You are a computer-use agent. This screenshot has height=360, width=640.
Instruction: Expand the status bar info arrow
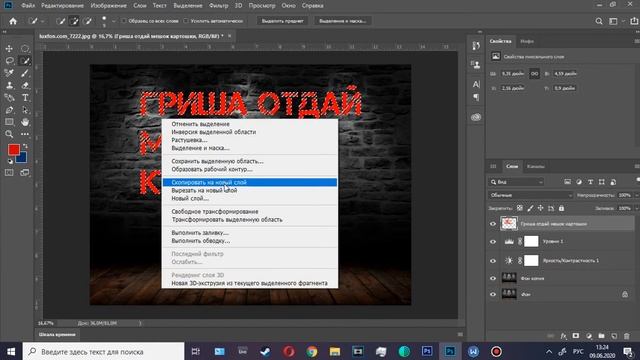[140, 323]
